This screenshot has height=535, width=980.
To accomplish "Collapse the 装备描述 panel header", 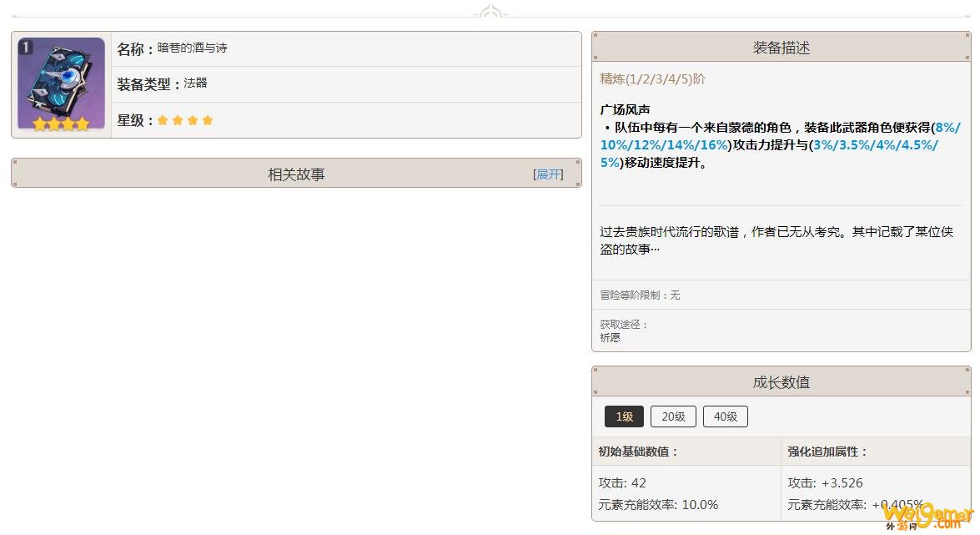I will tap(781, 48).
